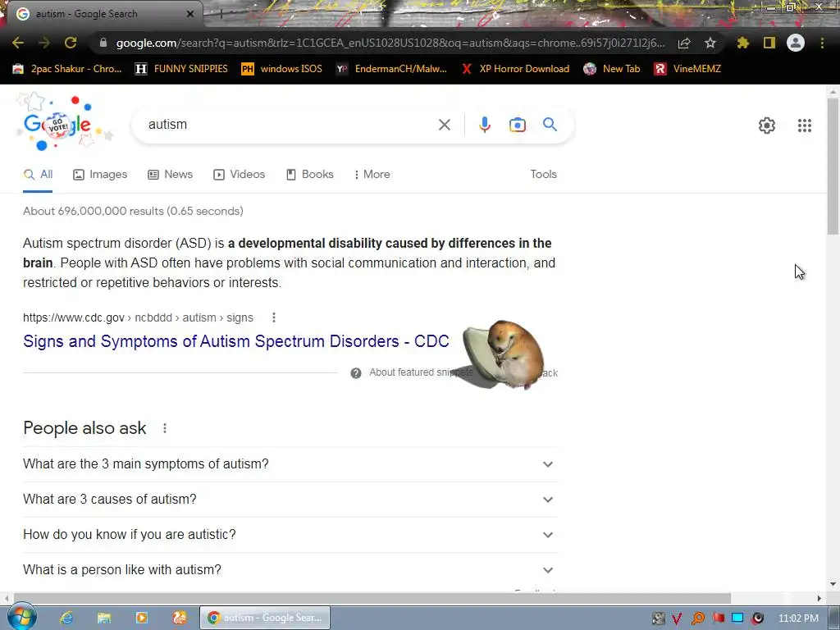This screenshot has width=840, height=630.
Task: Open a new tab with the plus button
Action: click(220, 14)
